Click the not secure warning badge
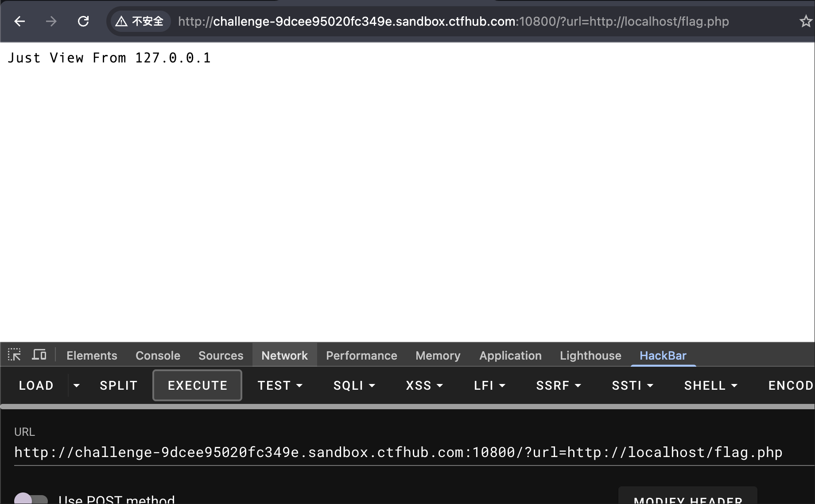This screenshot has width=815, height=504. 140,21
